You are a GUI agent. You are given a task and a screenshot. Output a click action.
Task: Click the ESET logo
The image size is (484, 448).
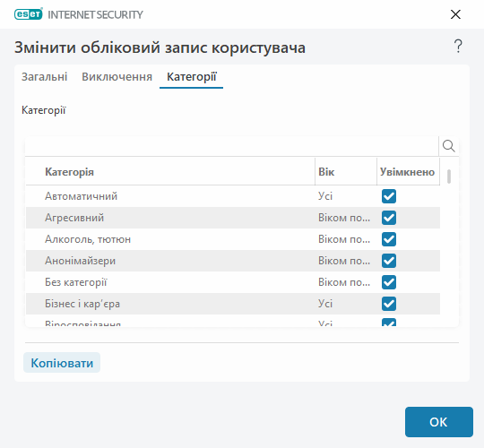click(x=29, y=14)
